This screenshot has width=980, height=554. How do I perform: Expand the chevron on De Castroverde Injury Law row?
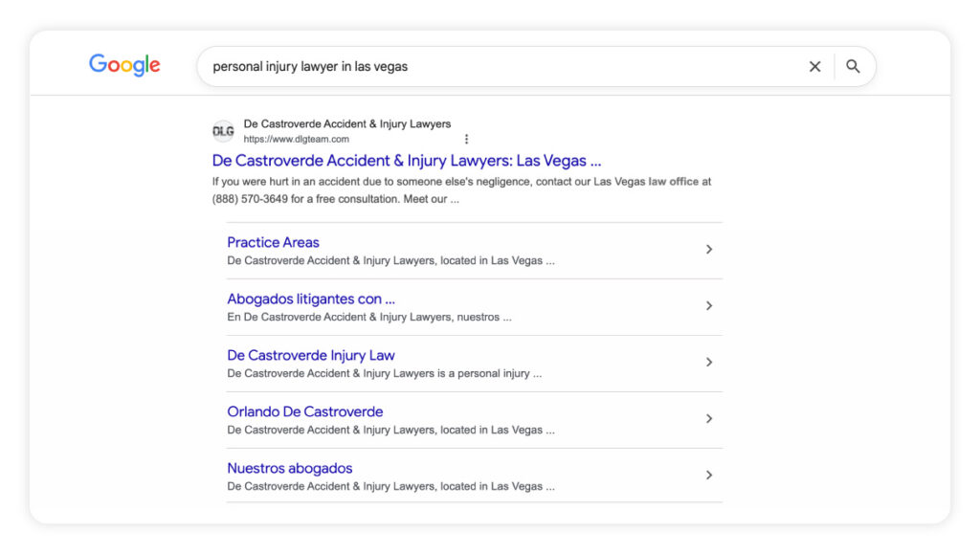(x=709, y=363)
